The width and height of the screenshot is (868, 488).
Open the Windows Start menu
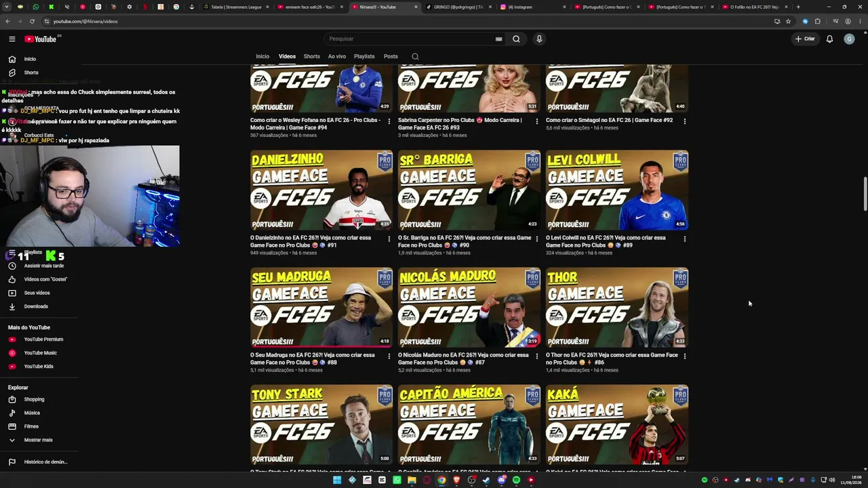tap(337, 480)
